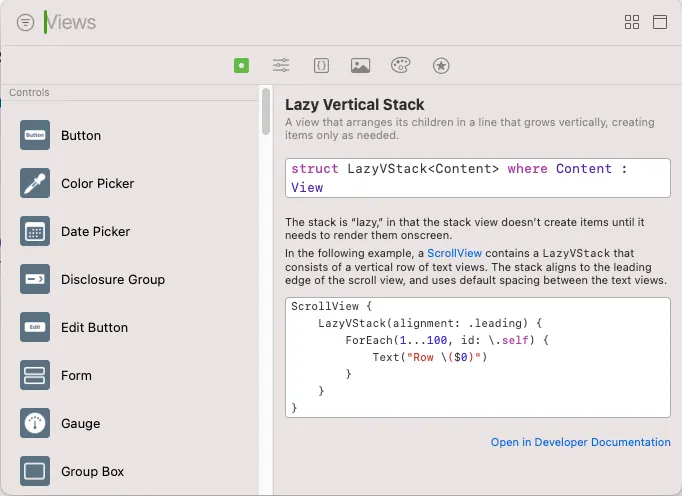Show the code Snippets library tab
This screenshot has width=682, height=496.
(x=321, y=65)
